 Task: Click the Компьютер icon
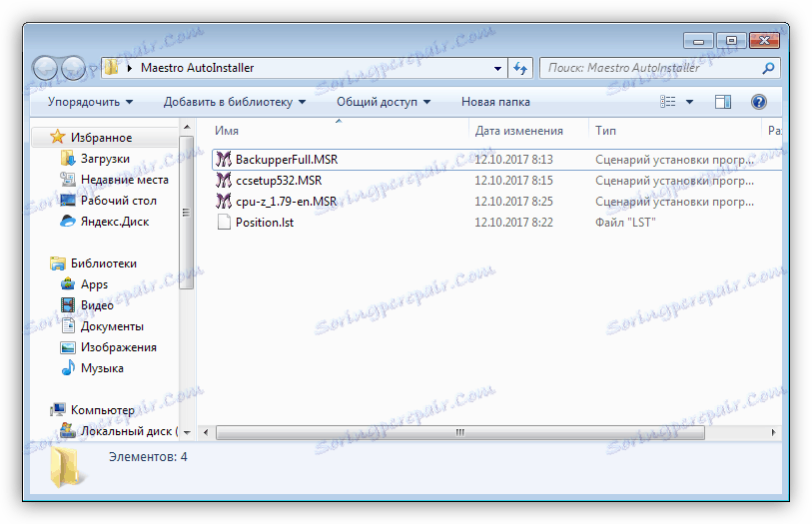tap(58, 409)
